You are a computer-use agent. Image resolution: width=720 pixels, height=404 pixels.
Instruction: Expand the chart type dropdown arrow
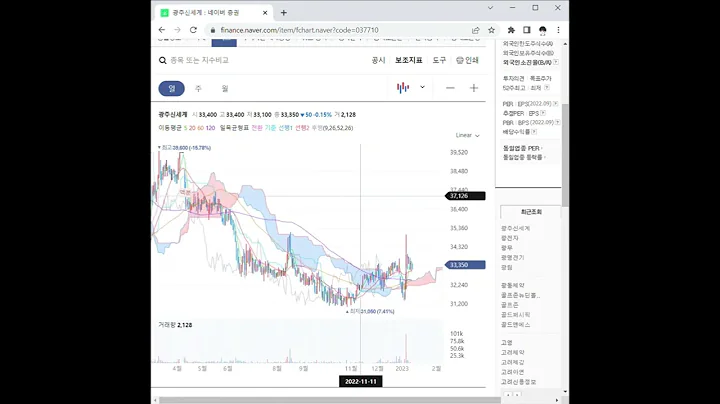coord(422,87)
